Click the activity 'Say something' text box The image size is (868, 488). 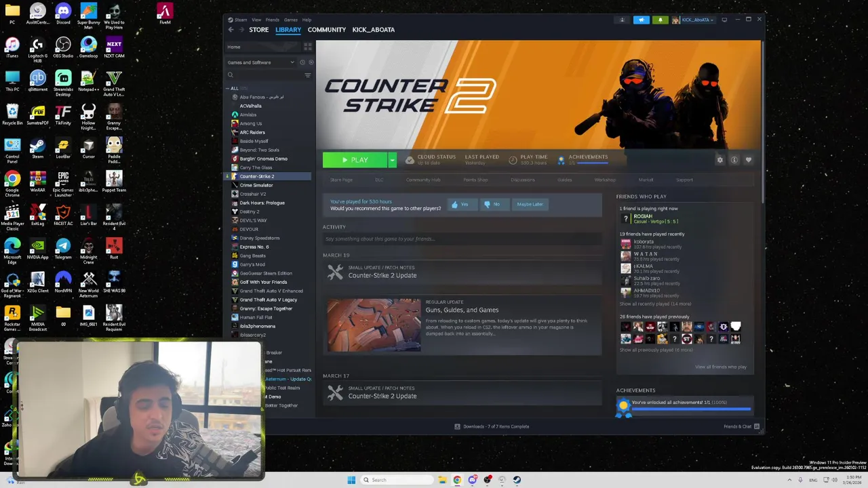point(461,239)
